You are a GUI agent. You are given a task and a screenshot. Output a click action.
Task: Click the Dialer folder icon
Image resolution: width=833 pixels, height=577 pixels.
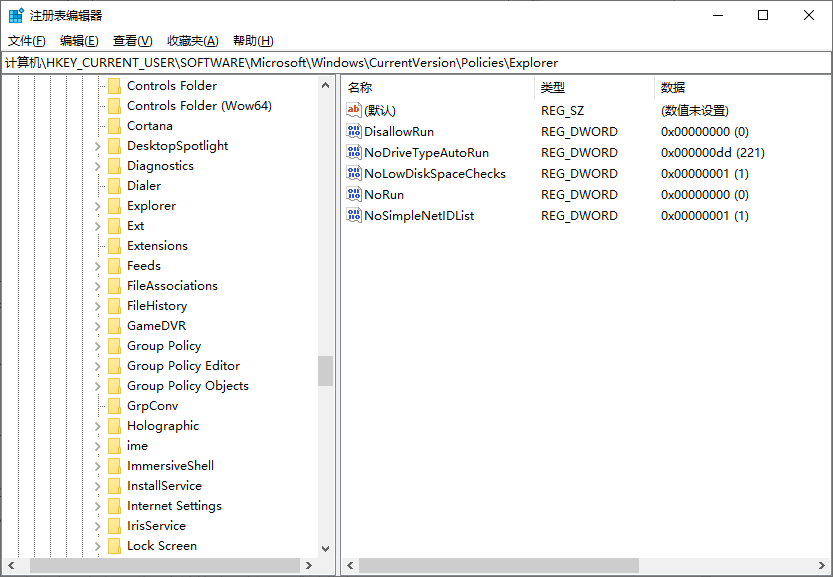[114, 186]
